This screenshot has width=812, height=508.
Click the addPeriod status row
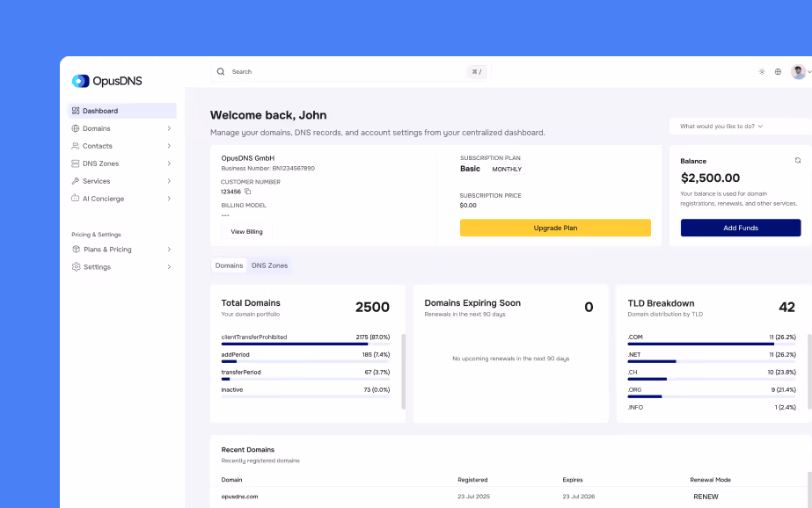pos(305,358)
